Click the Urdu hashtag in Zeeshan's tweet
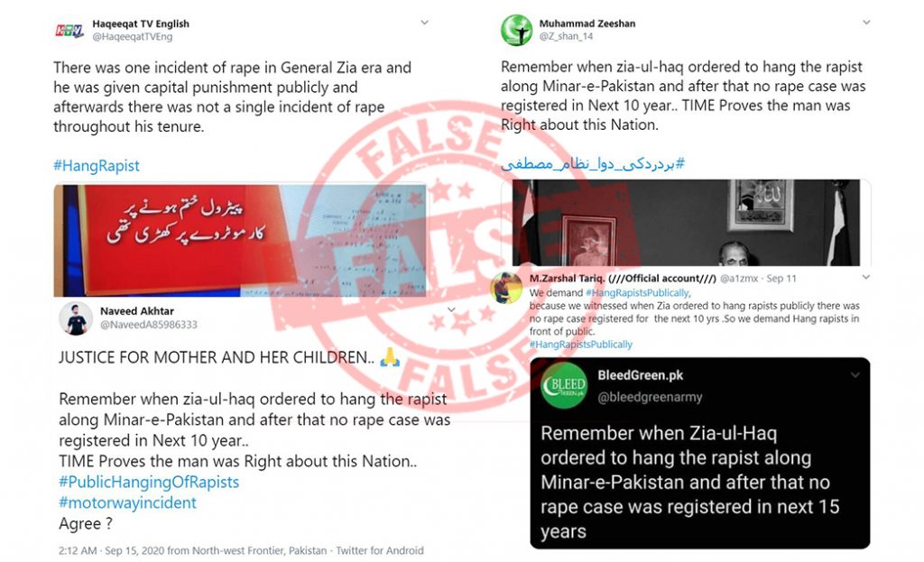 tap(593, 163)
